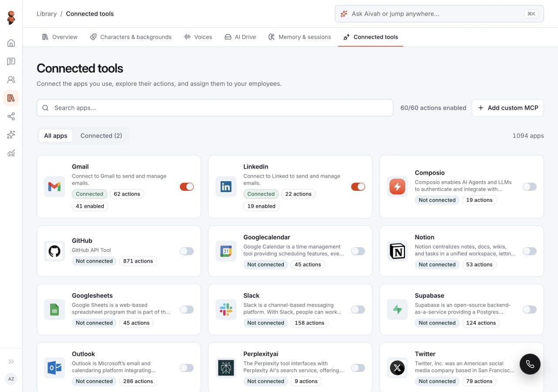Expand the sidebar with double chevron
Image resolution: width=558 pixels, height=392 pixels.
[x=11, y=362]
